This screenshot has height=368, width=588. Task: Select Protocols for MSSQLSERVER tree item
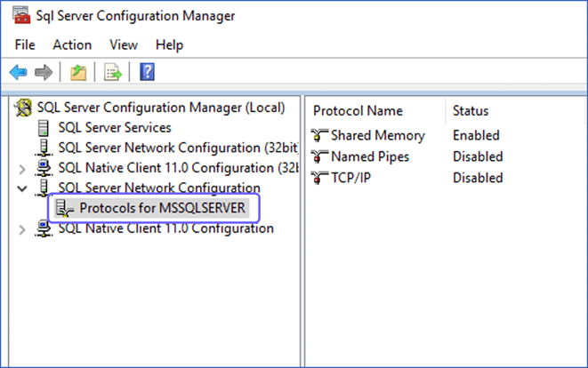coord(161,208)
